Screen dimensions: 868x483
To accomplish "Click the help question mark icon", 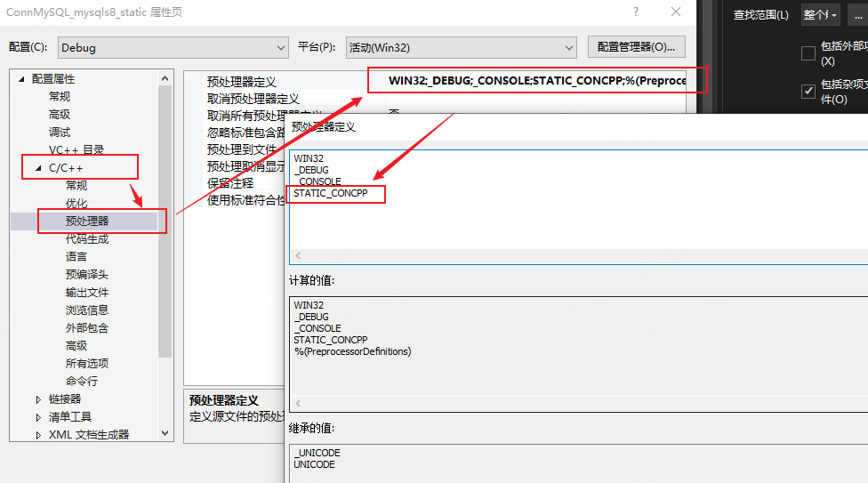I will point(636,12).
